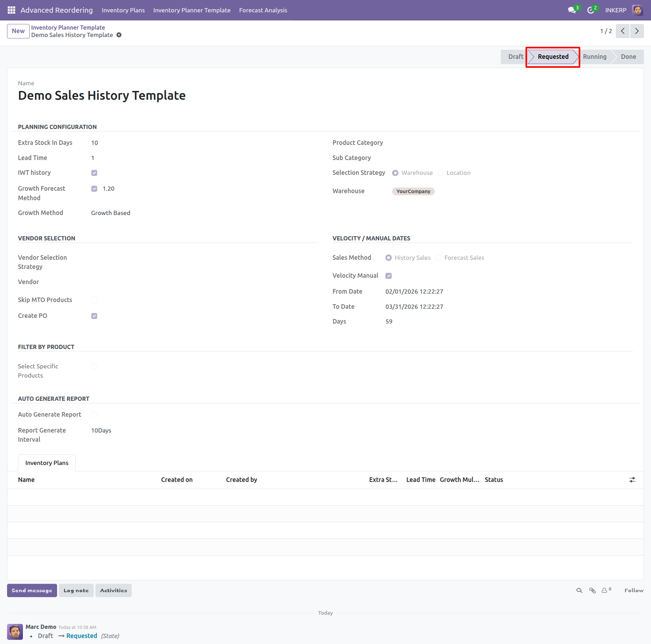Viewport: 651px width, 644px height.
Task: Search messages magnifier icon in chatter
Action: click(x=579, y=590)
